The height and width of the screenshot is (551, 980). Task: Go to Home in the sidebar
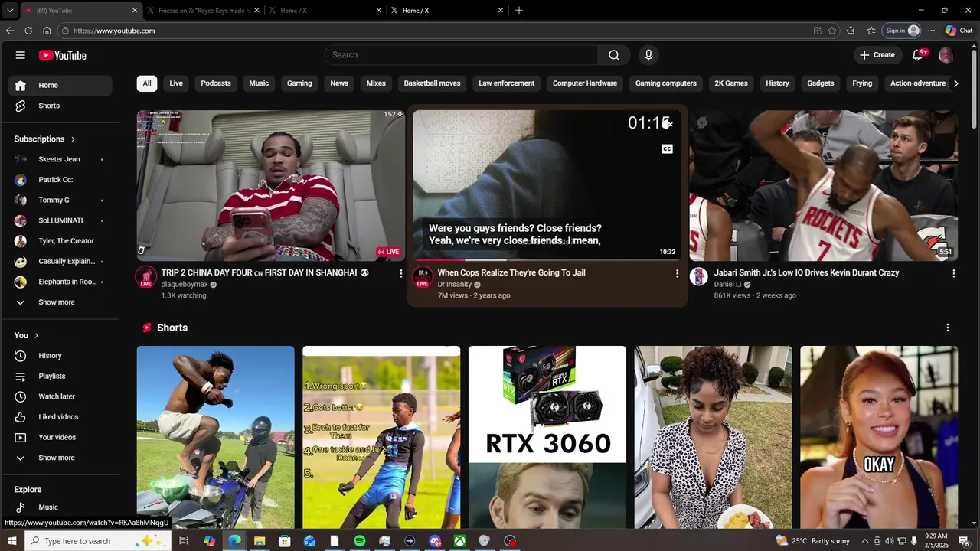coord(60,86)
